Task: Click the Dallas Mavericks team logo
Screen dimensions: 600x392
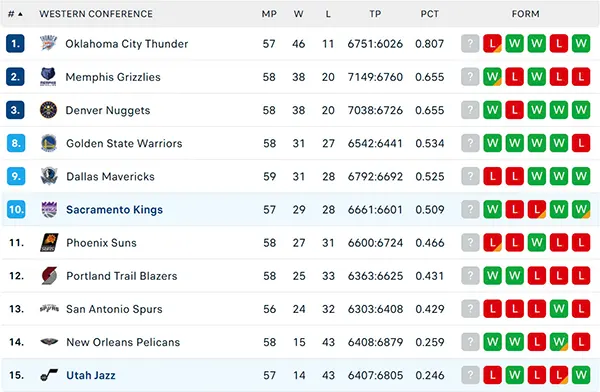Action: pos(49,176)
